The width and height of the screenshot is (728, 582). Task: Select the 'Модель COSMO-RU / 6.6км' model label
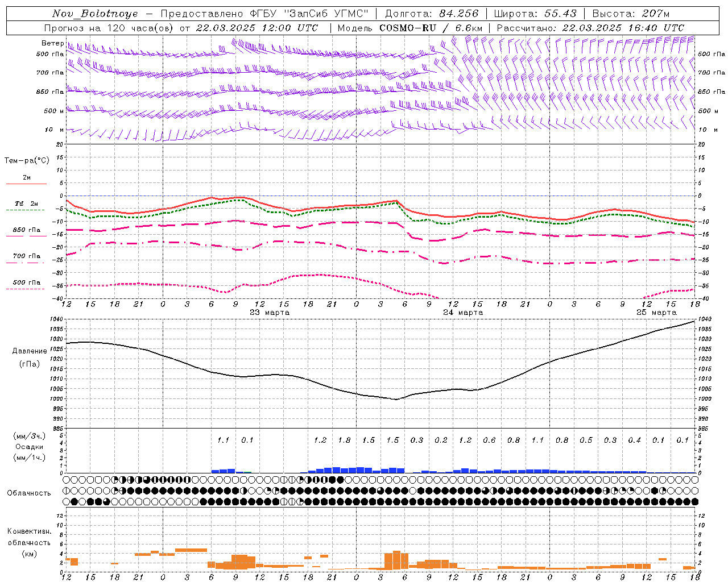pos(410,28)
